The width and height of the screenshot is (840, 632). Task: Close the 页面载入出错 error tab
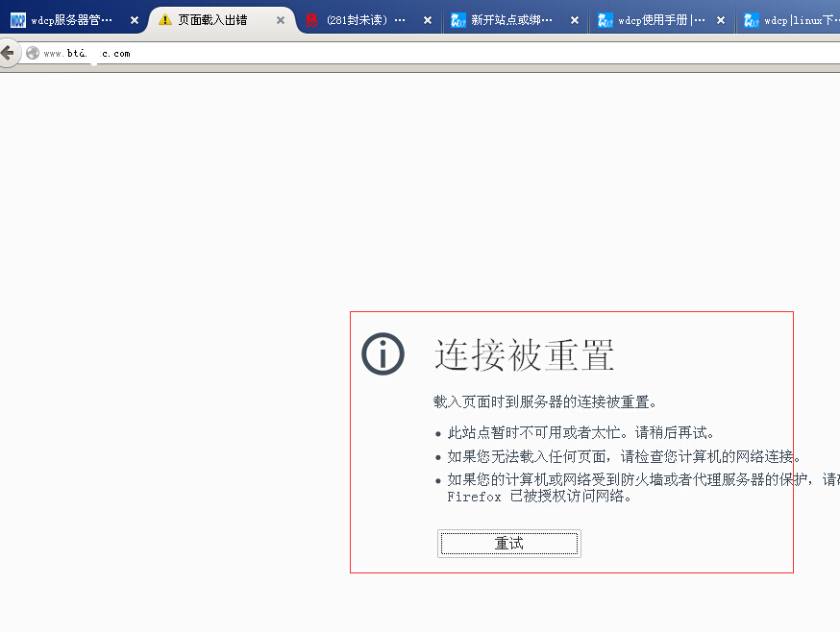281,20
